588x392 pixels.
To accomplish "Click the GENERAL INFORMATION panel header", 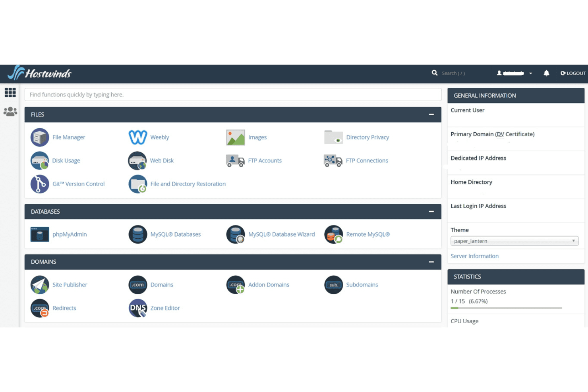I will tap(516, 96).
